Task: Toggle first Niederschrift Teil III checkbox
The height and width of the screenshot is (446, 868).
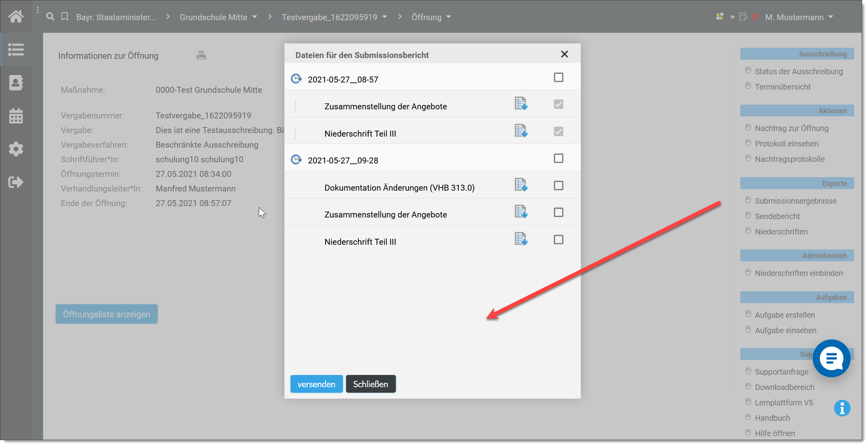Action: pos(559,131)
